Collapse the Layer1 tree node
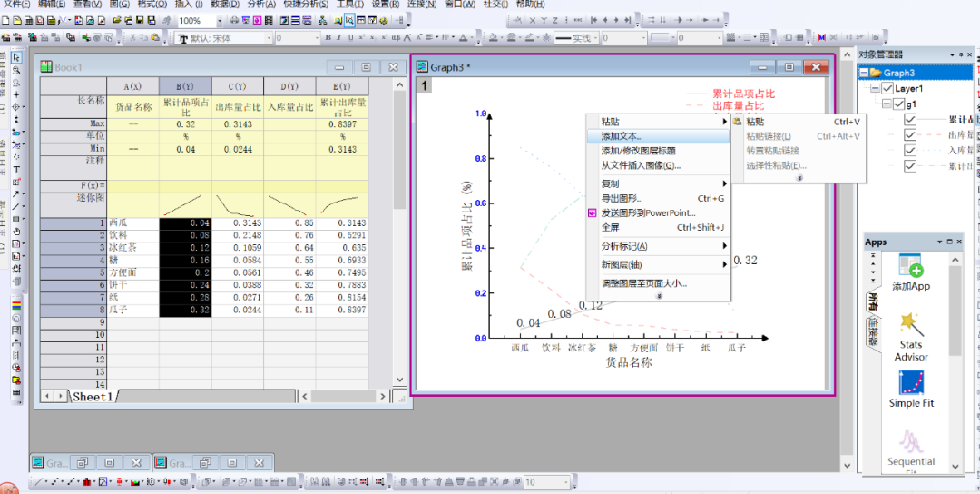980x494 pixels. click(x=875, y=88)
